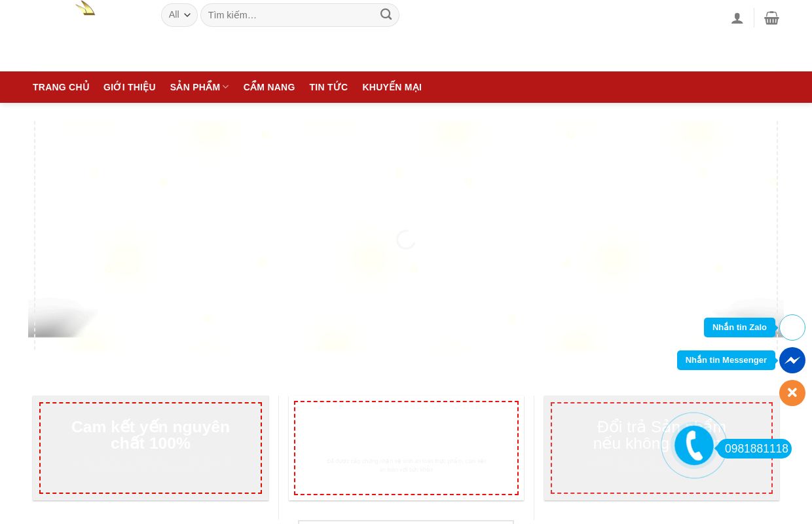The width and height of the screenshot is (812, 524).
Task: Open the Giới Thiệu menu item
Action: coord(130,87)
